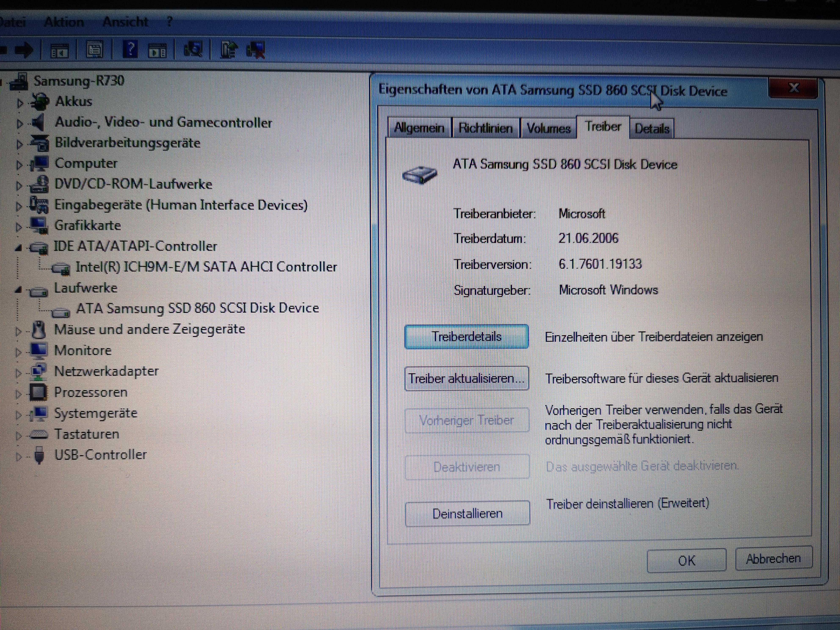Click the driver date 21.06.2006 text
This screenshot has height=630, width=840.
pyautogui.click(x=588, y=239)
